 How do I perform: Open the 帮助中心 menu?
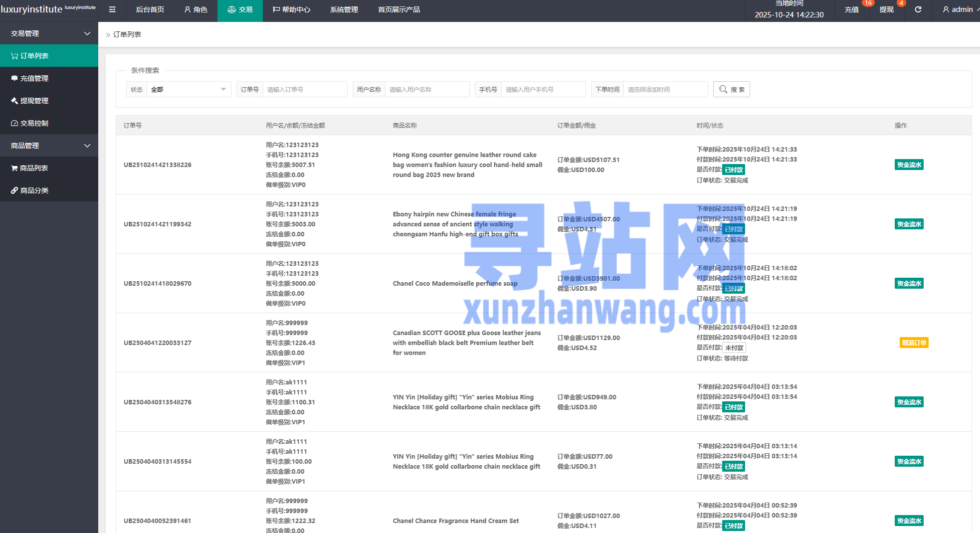(x=291, y=9)
